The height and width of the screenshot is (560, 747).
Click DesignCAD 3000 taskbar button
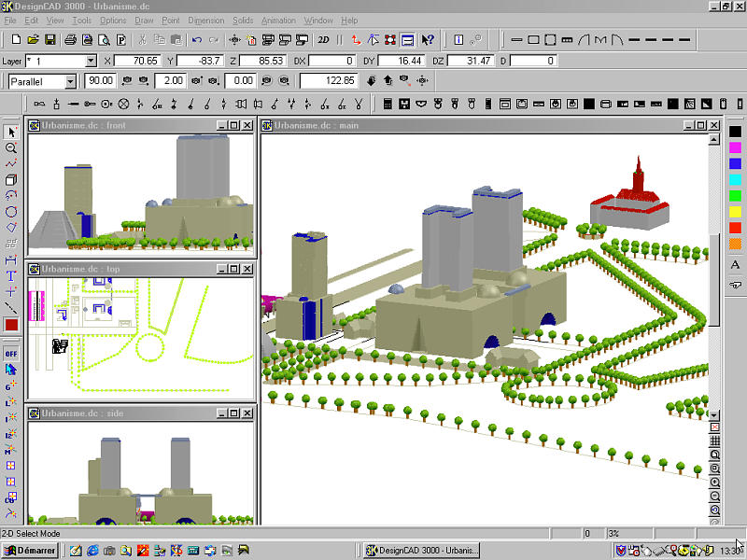421,551
